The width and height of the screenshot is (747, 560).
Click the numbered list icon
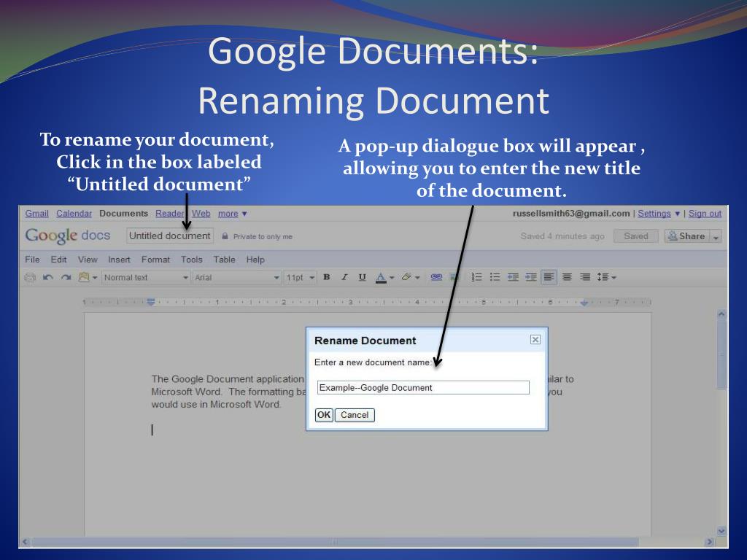coord(477,277)
